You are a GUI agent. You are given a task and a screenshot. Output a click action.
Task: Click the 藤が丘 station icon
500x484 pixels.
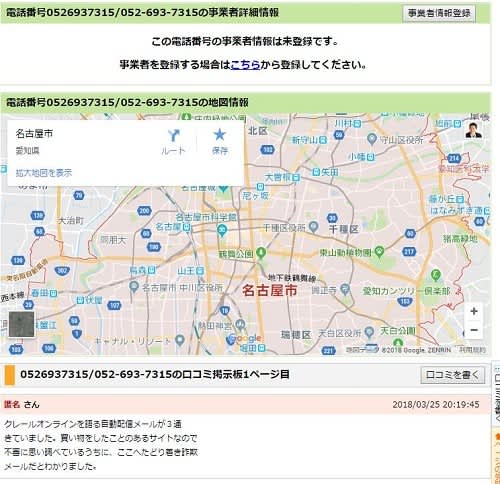(x=460, y=199)
